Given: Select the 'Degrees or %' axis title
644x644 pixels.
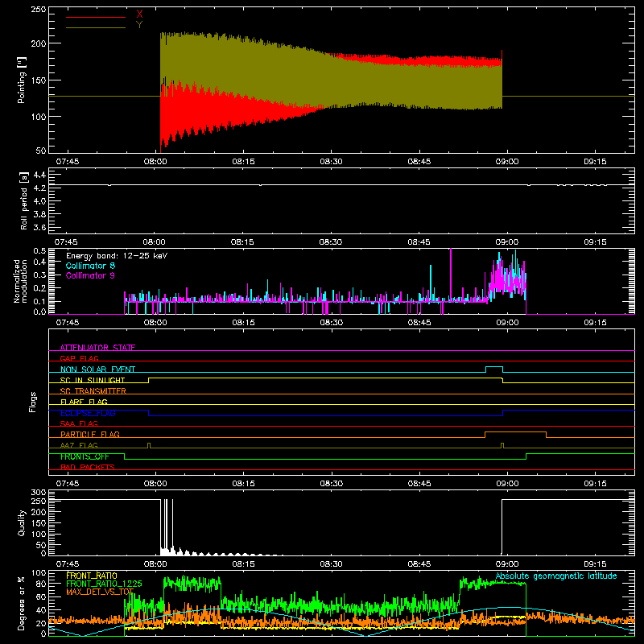Looking at the screenshot, I should (22, 603).
